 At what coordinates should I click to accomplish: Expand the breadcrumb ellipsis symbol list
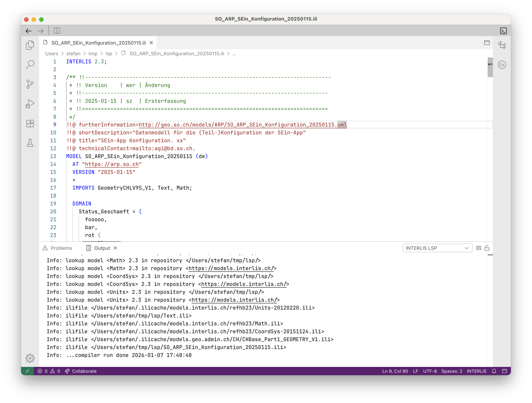tap(234, 54)
